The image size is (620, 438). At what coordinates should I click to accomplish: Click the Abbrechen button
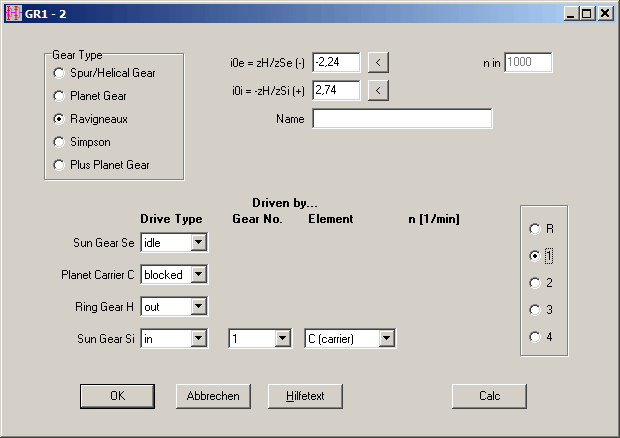tap(213, 396)
